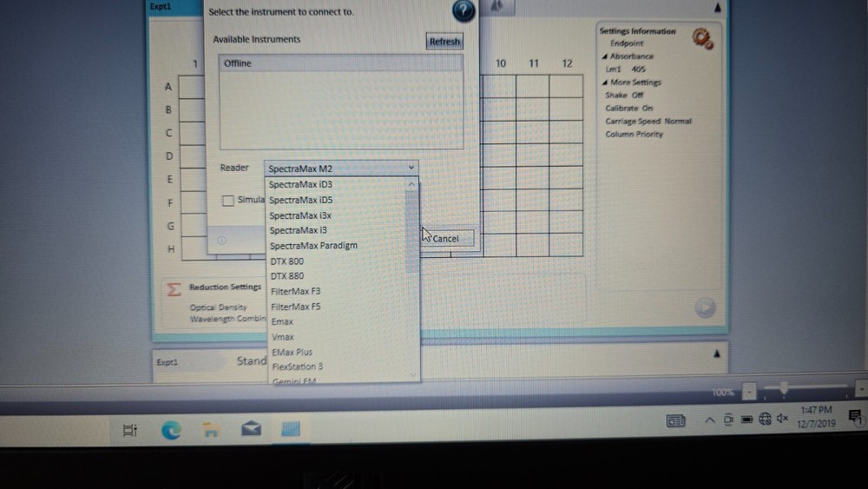Click the Refresh button
Screen dimensions: 868x489
(x=444, y=42)
